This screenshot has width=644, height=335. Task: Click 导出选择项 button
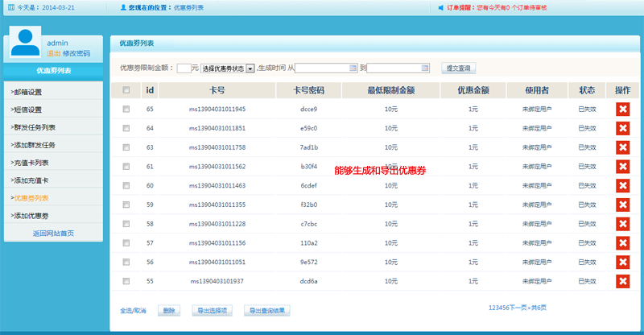pos(211,310)
